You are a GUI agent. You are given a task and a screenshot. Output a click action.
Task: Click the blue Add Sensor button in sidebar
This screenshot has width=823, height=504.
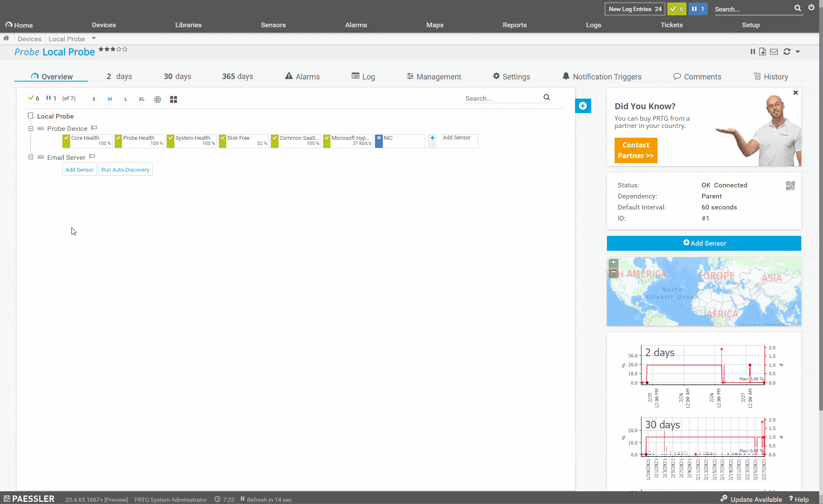[704, 243]
